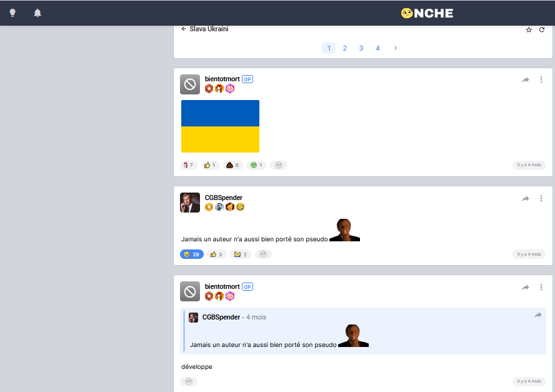Image resolution: width=555 pixels, height=392 pixels.
Task: Click the Ukrainian flag image
Action: 220,126
